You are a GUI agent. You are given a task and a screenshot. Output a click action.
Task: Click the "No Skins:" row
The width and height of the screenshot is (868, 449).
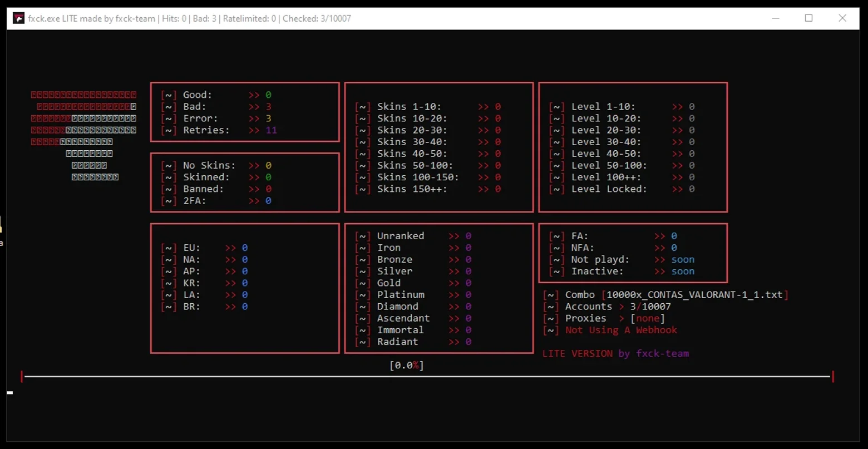[x=216, y=166]
